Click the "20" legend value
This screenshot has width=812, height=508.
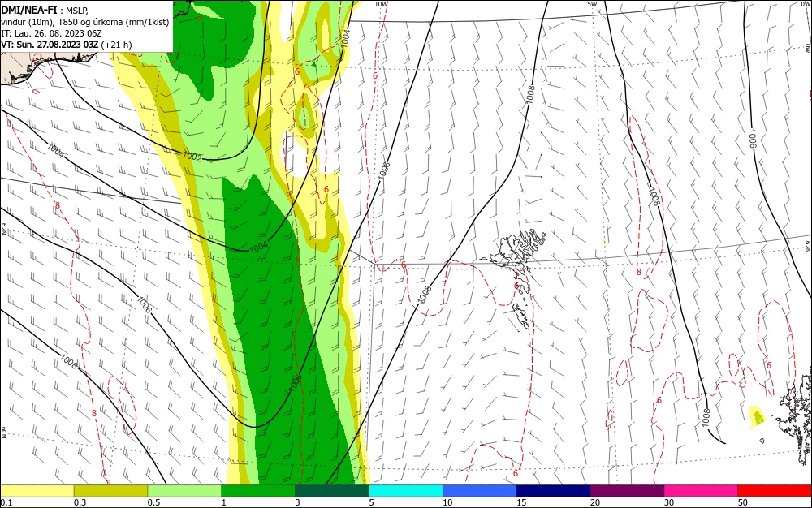tap(595, 502)
